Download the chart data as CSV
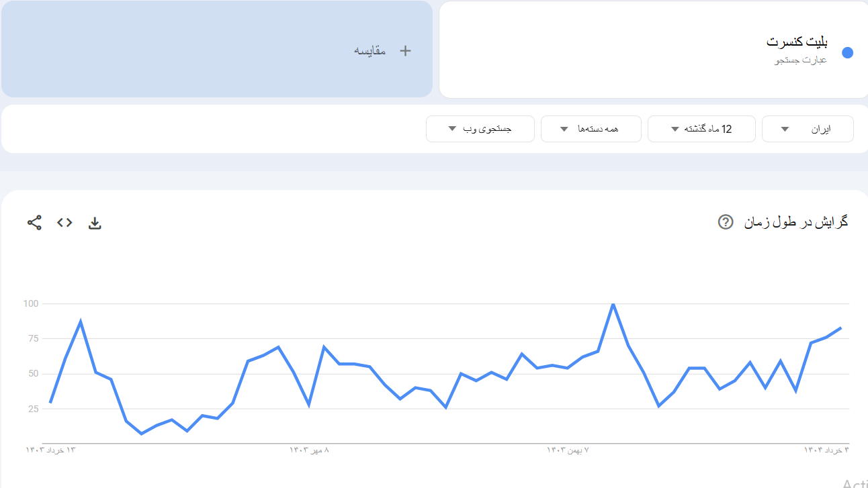Viewport: 868px width, 488px height. [x=95, y=224]
